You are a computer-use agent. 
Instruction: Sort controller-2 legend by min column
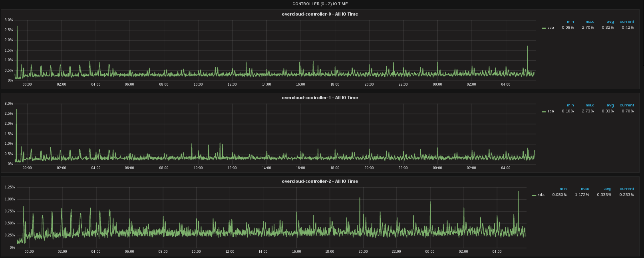[563, 189]
